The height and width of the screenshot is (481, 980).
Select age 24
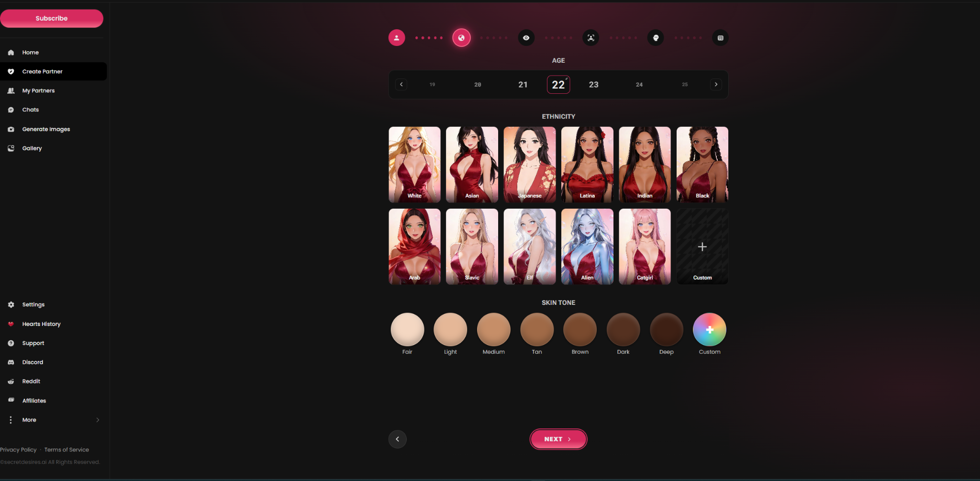639,85
